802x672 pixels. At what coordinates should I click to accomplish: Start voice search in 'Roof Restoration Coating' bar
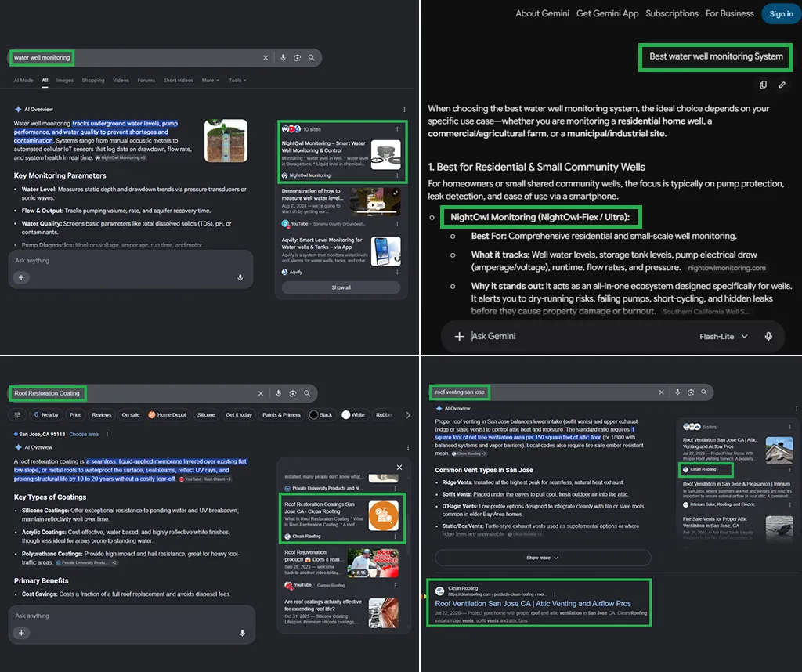point(278,393)
